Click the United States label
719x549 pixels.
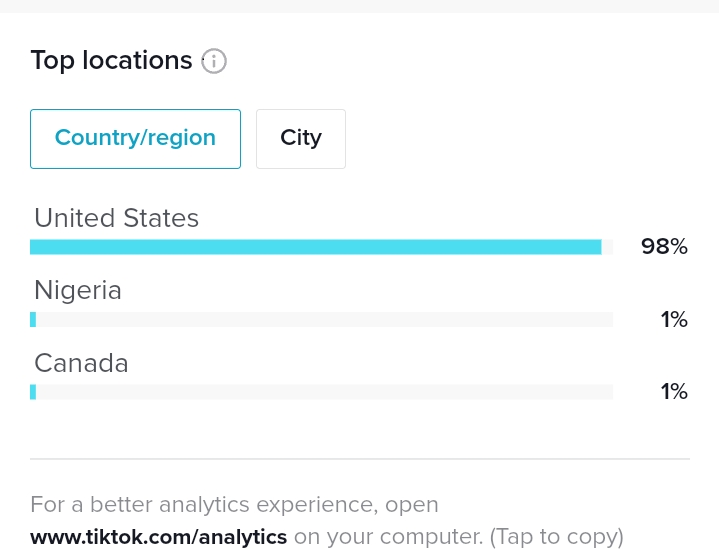click(116, 218)
